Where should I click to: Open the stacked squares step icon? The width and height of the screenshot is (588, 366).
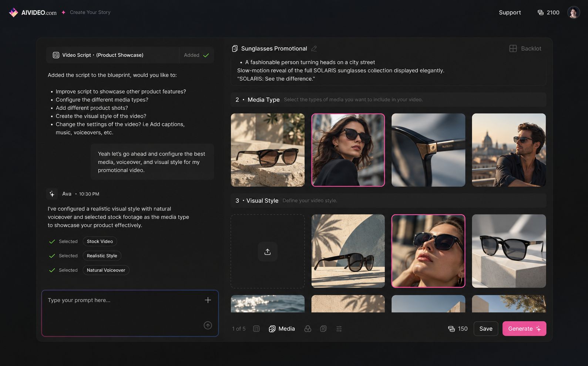point(323,329)
